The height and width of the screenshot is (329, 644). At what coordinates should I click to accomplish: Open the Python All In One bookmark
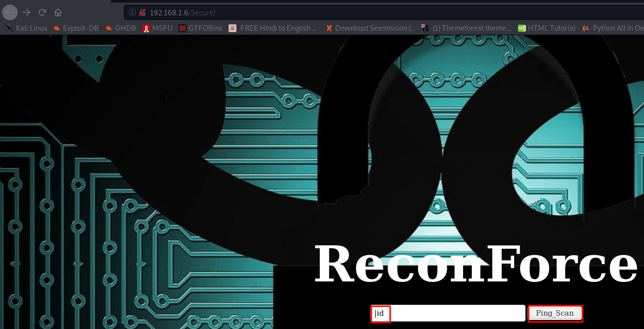[x=613, y=28]
